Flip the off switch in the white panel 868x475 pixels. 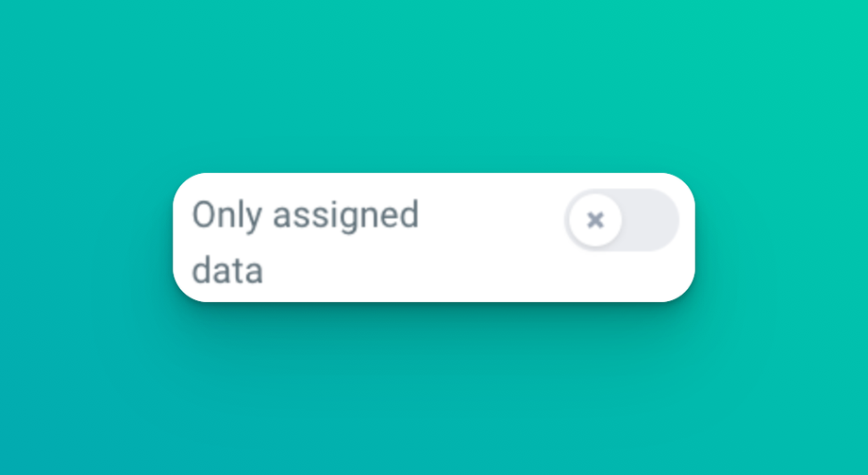622,220
